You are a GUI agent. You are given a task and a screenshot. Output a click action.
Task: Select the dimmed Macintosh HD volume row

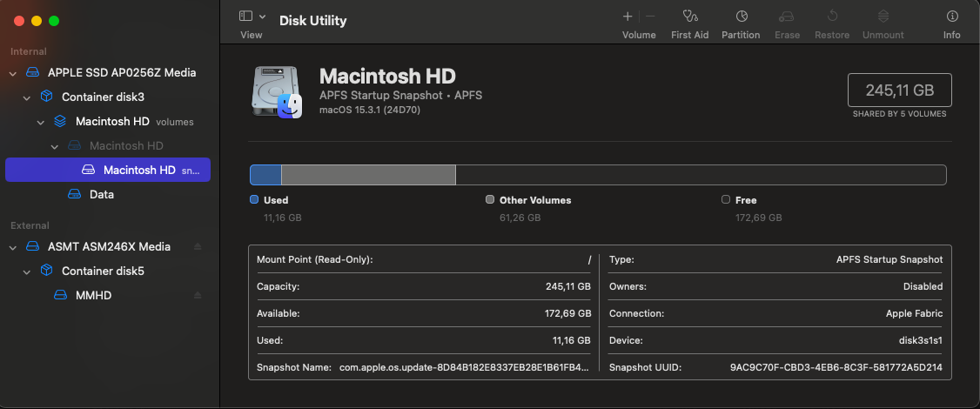pos(108,145)
